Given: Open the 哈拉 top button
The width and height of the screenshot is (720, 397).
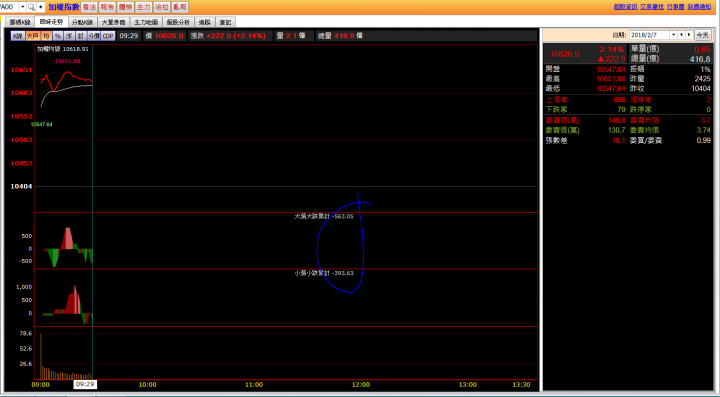Looking at the screenshot, I should pos(162,7).
